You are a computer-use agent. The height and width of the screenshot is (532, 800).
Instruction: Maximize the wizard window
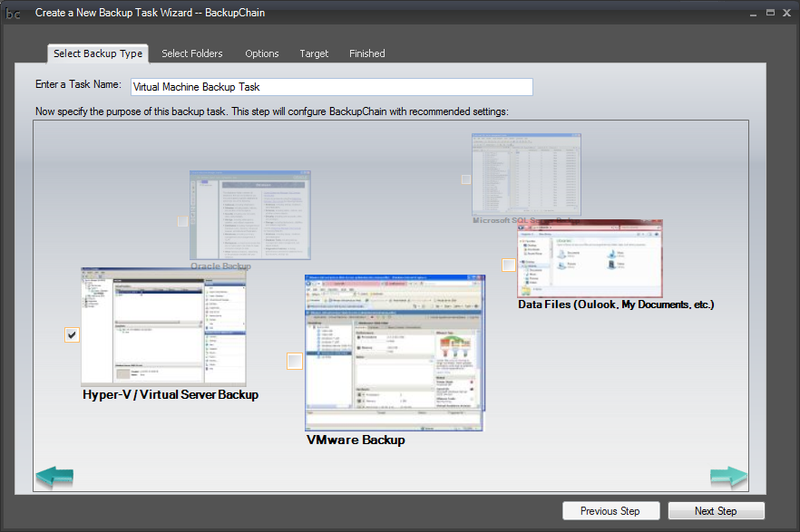click(x=770, y=13)
